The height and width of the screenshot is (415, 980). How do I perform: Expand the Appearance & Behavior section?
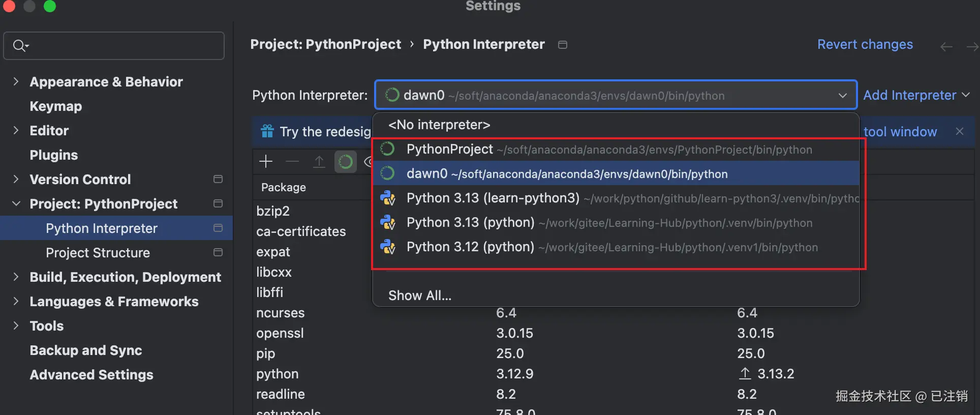pyautogui.click(x=16, y=81)
